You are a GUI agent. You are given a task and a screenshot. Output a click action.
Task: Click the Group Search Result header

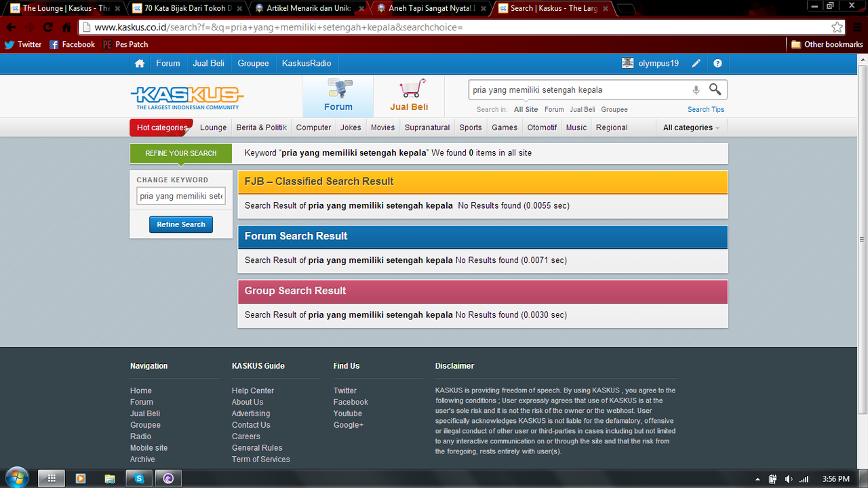point(482,291)
